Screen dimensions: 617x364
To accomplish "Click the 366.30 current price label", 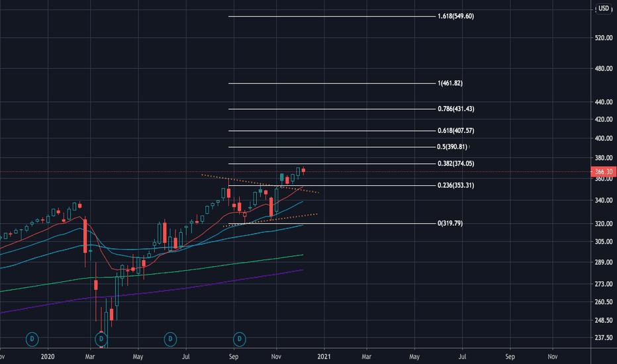I will pos(604,172).
